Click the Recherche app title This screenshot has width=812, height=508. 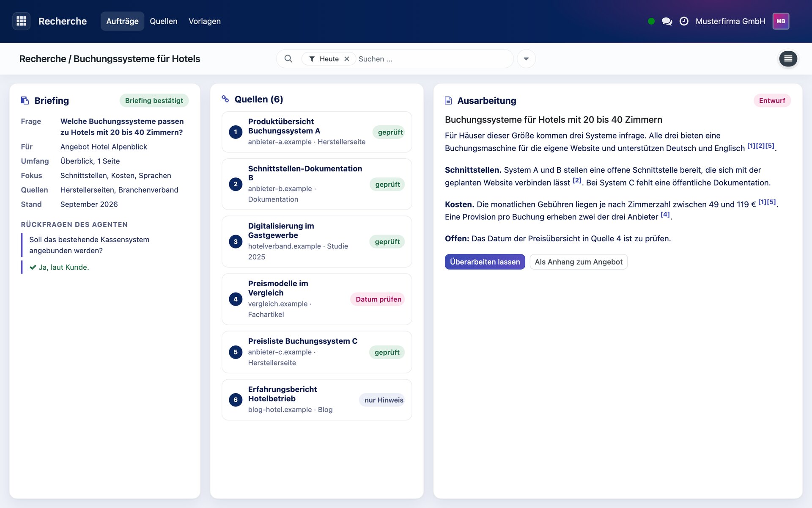coord(63,21)
